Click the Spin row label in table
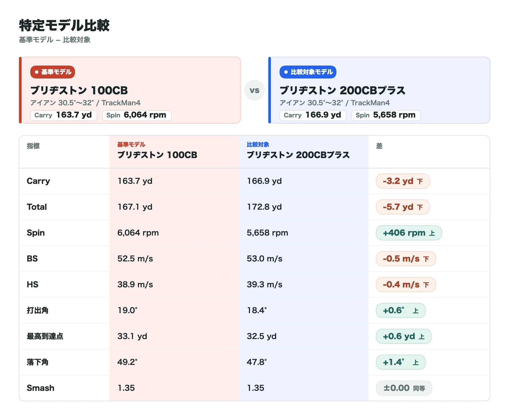509x420 pixels. [x=36, y=233]
